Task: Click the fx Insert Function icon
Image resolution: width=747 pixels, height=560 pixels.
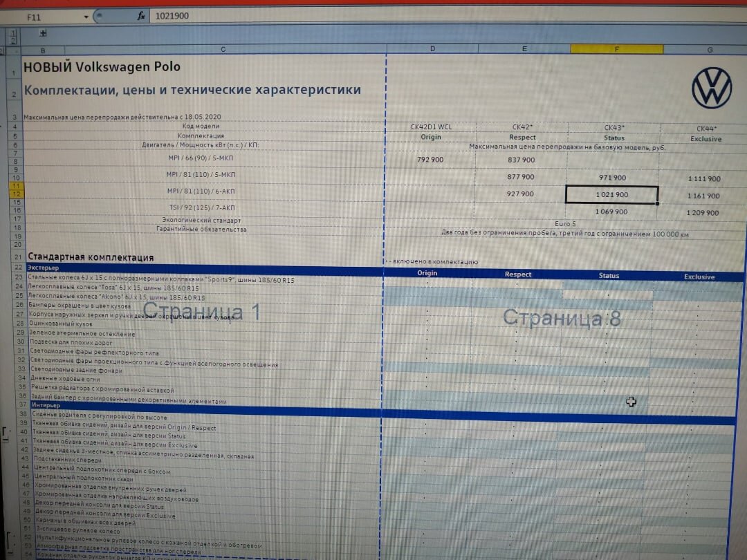Action: [x=141, y=16]
